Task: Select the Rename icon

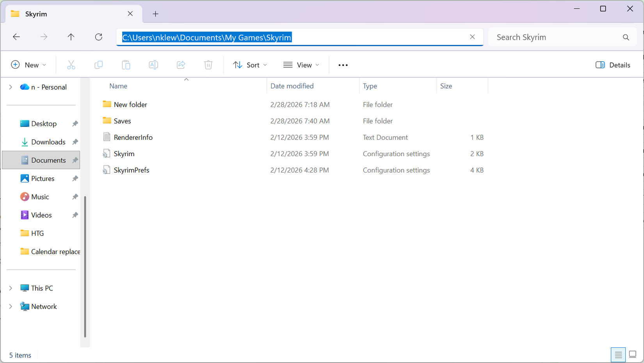Action: 153,65
